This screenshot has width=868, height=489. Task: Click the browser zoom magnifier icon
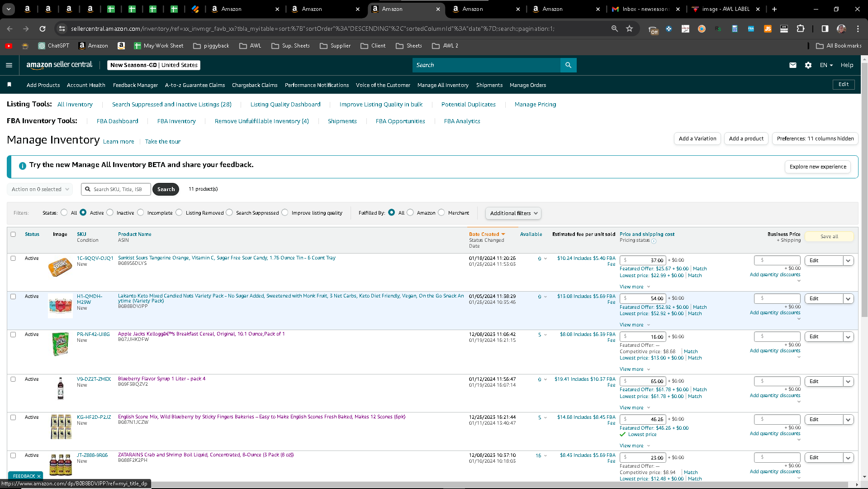pos(614,29)
